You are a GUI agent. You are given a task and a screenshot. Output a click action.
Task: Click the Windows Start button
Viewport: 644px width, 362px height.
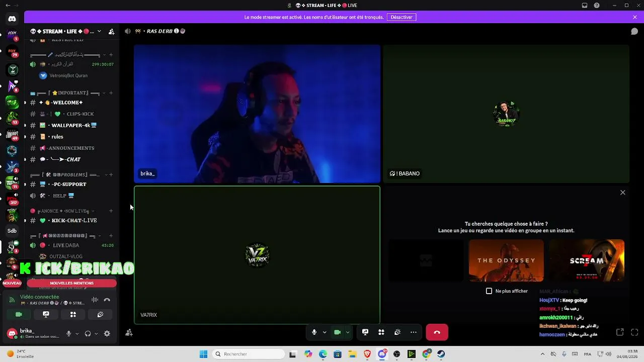coord(203,354)
